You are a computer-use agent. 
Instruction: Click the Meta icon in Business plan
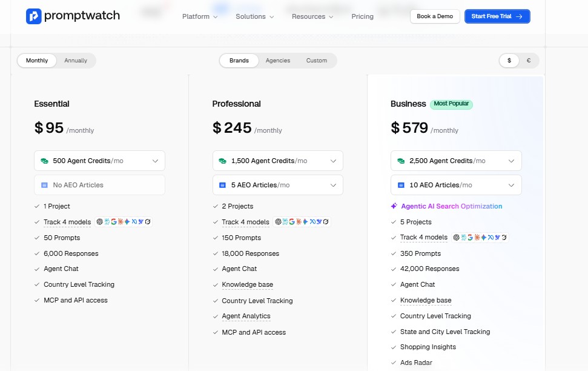tap(491, 237)
